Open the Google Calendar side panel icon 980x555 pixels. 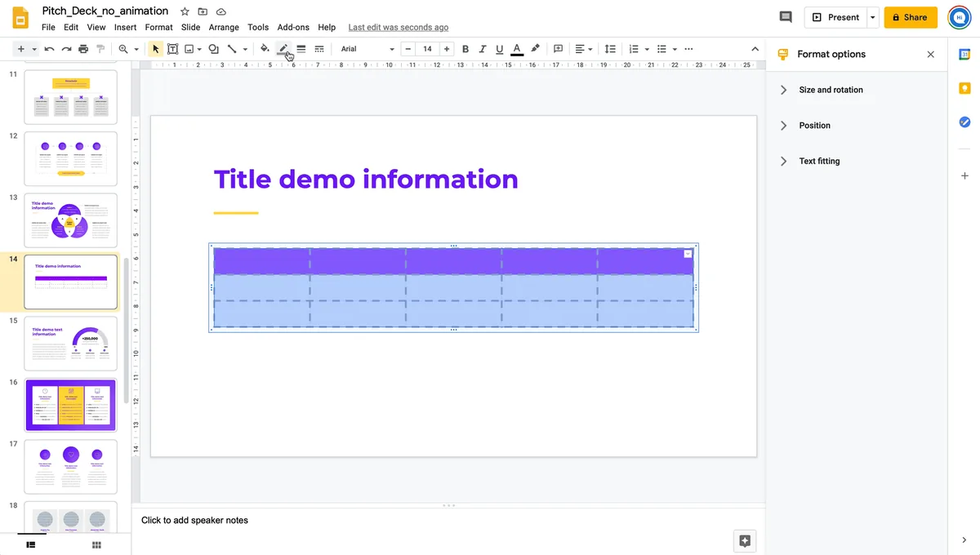(964, 55)
